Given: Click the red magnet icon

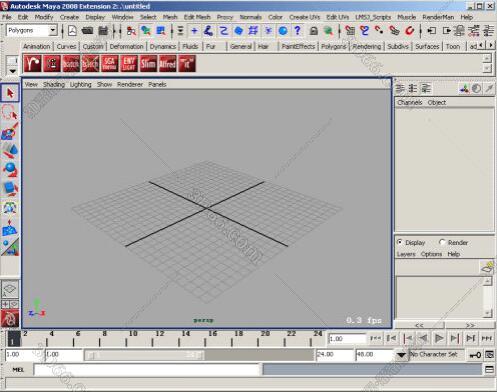Looking at the screenshot, I should (x=409, y=31).
